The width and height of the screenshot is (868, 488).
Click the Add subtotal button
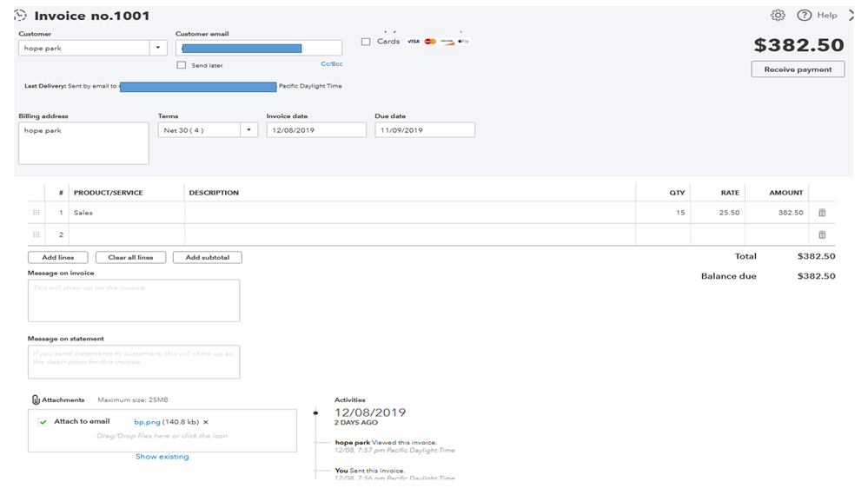point(207,258)
